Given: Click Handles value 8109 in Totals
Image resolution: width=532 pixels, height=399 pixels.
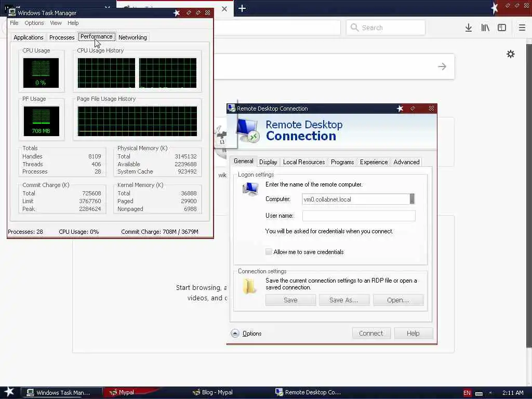Looking at the screenshot, I should coord(95,156).
